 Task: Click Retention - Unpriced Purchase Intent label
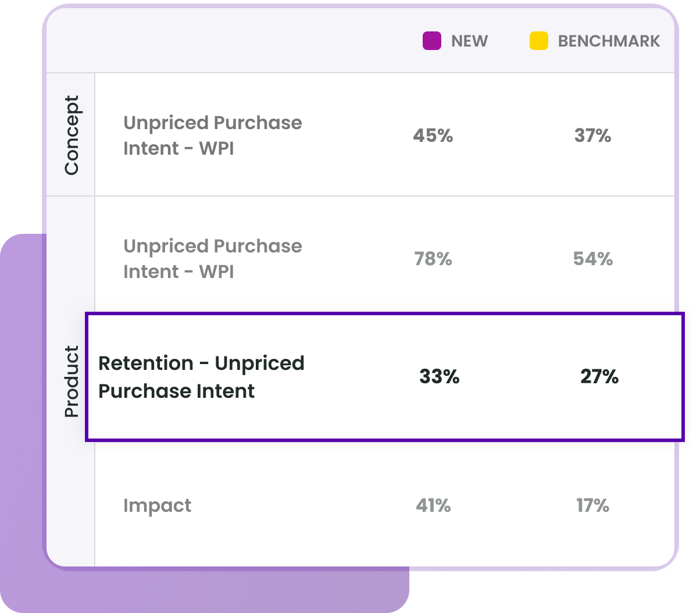point(201,377)
